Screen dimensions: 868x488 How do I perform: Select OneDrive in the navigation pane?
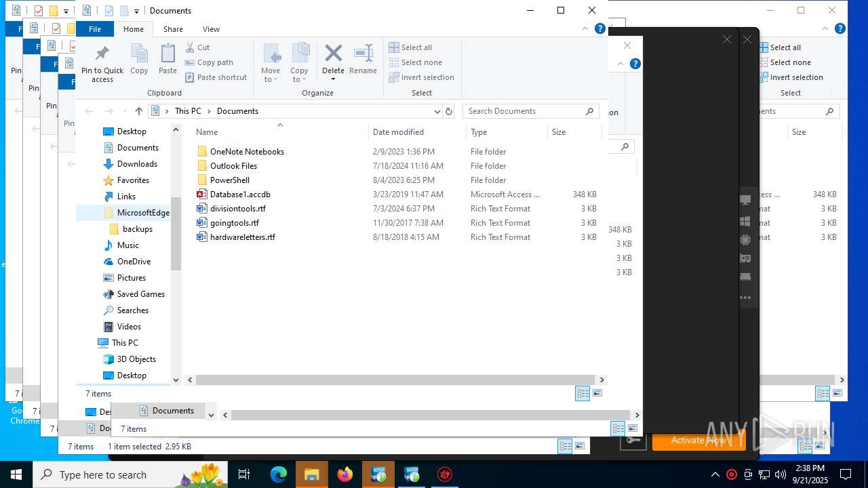point(134,262)
